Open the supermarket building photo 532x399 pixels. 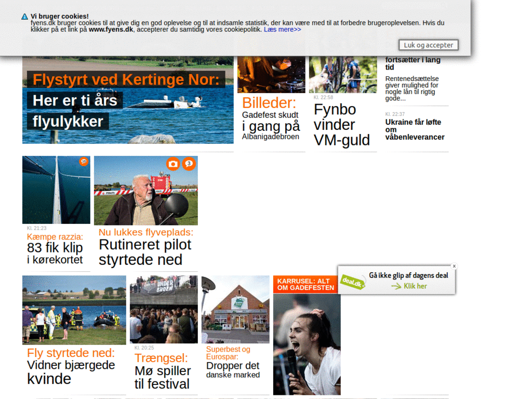235,310
